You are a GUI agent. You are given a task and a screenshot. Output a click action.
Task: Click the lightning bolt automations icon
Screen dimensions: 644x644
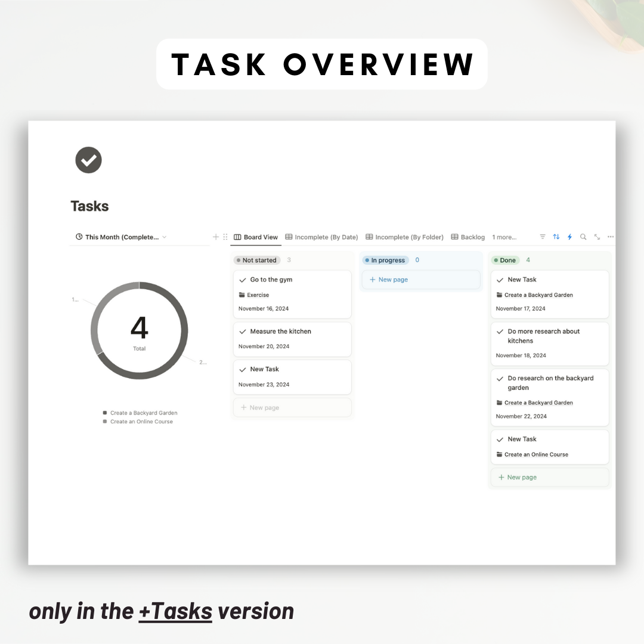[x=569, y=237]
